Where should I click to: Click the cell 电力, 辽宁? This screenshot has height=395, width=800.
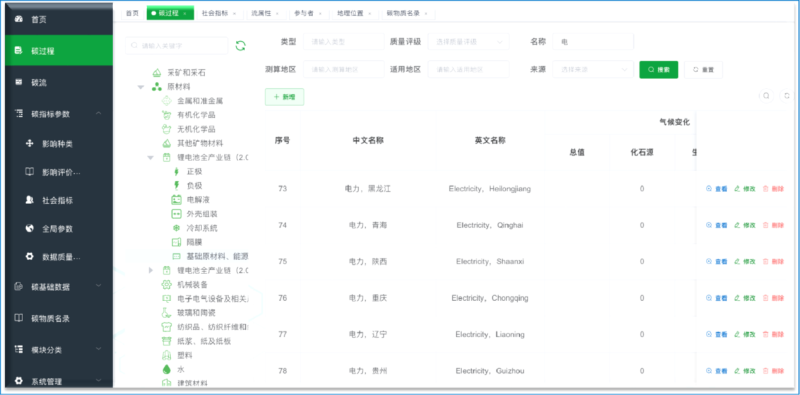pyautogui.click(x=368, y=334)
